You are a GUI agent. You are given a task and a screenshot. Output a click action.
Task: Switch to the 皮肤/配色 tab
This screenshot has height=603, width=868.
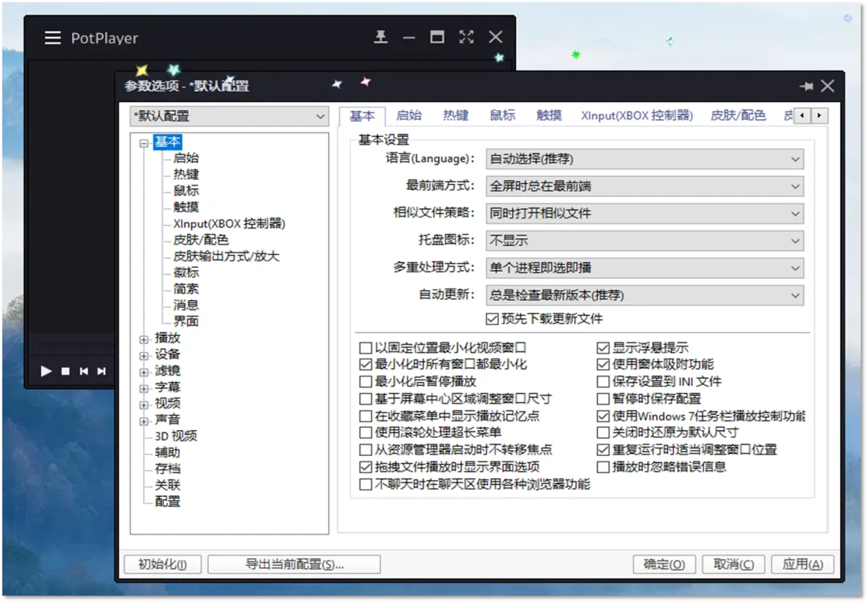[x=738, y=115]
